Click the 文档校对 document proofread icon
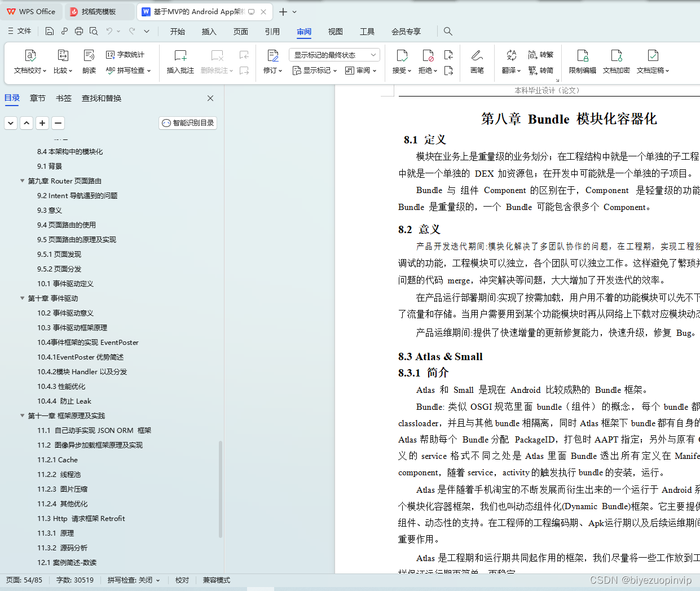 pyautogui.click(x=30, y=55)
